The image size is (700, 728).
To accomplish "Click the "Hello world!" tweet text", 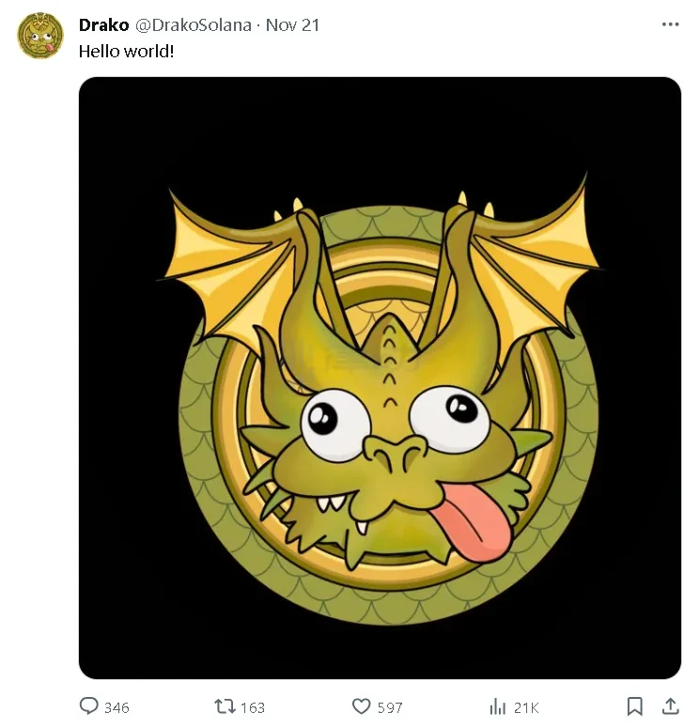I will tap(126, 51).
